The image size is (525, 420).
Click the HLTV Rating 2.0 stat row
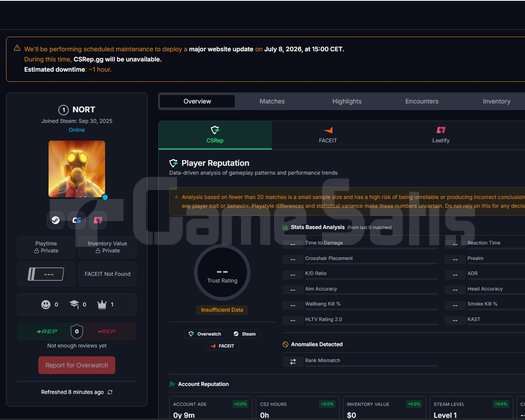pyautogui.click(x=360, y=320)
